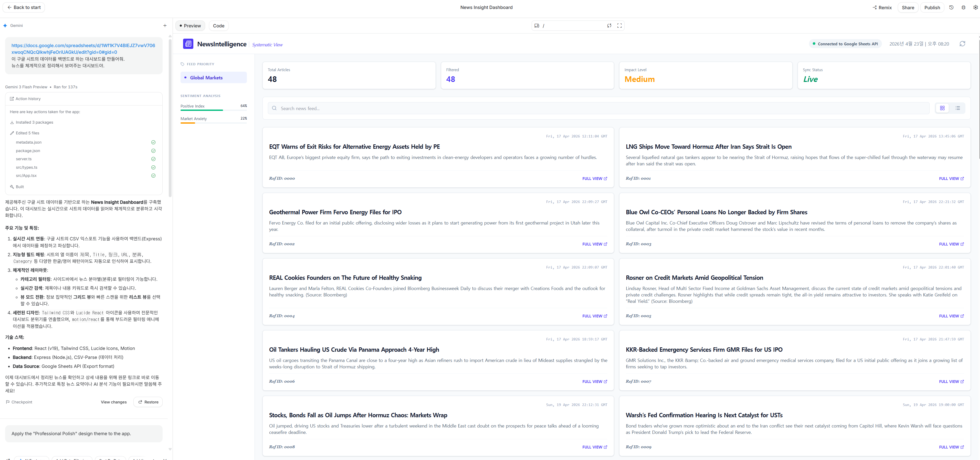
Task: Switch to grid view layout
Action: [942, 108]
